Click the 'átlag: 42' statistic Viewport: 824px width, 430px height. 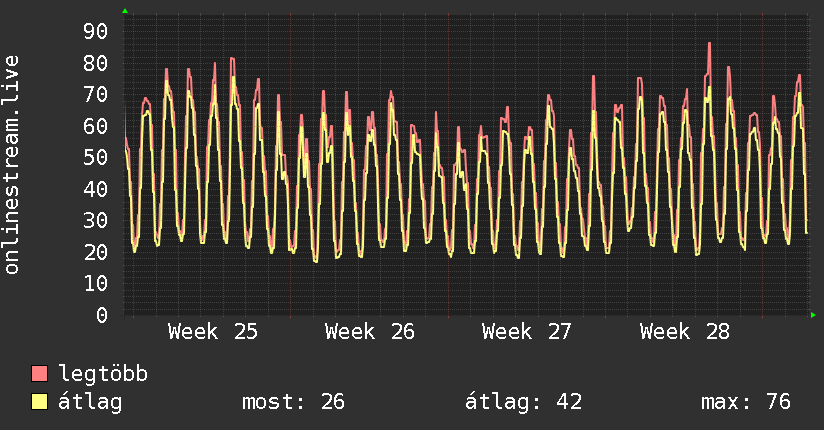click(x=523, y=402)
